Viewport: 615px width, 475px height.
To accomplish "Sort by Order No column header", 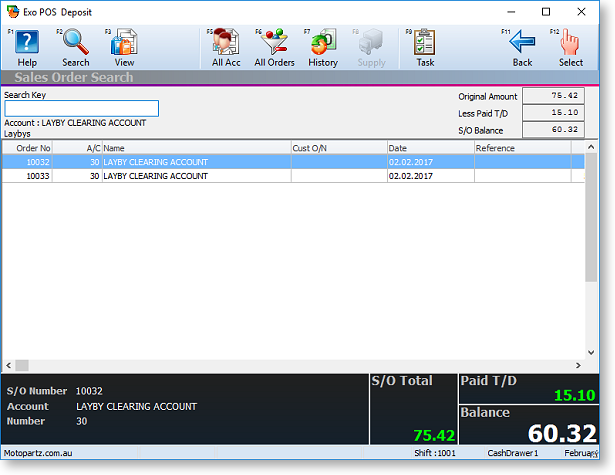I will (x=27, y=148).
